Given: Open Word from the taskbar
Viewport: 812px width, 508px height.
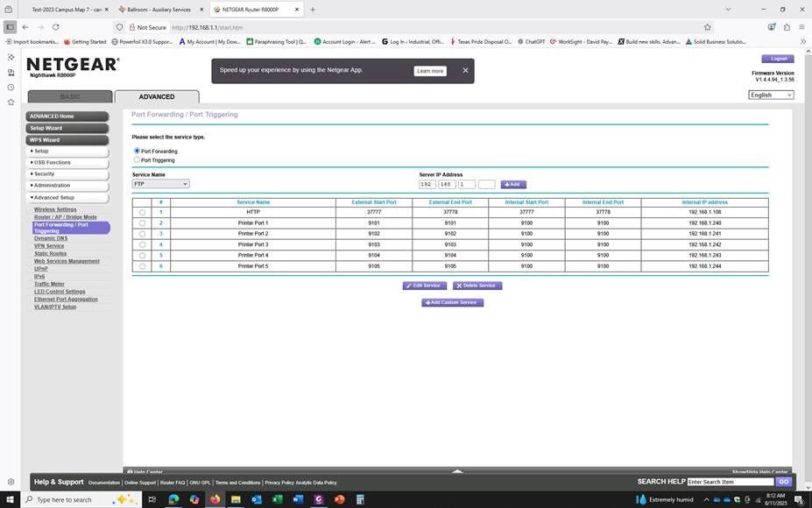Looking at the screenshot, I should 298,499.
